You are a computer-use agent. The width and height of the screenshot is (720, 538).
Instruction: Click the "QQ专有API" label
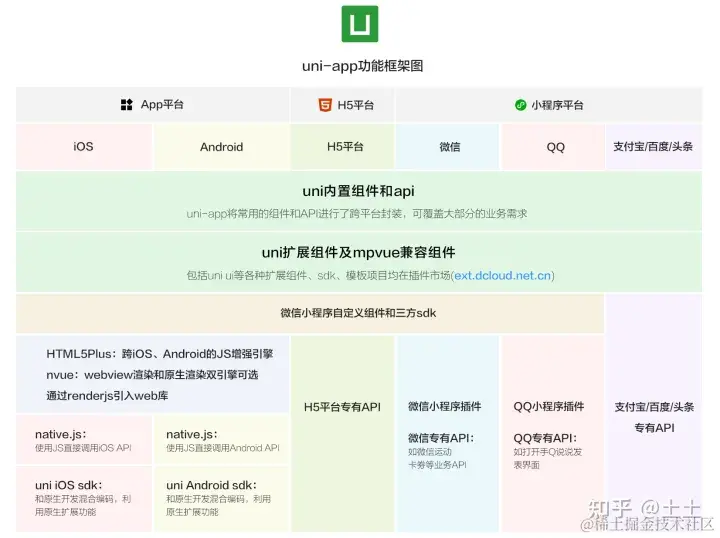tap(545, 438)
